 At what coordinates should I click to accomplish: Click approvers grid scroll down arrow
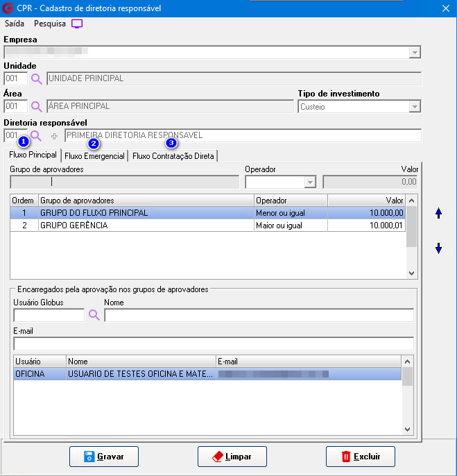[x=411, y=273]
